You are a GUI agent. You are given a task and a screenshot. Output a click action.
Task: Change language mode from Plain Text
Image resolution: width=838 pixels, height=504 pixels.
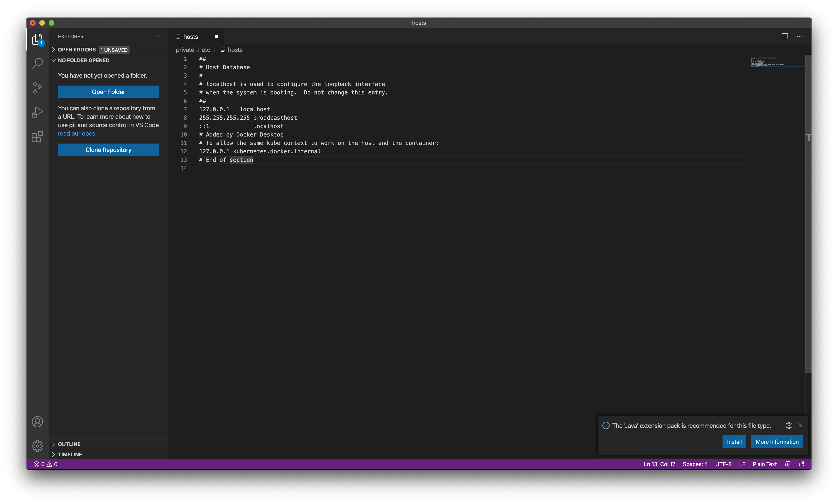pyautogui.click(x=764, y=464)
